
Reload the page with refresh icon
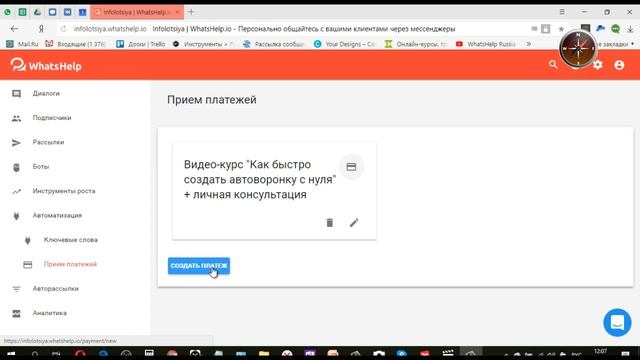coord(63,29)
